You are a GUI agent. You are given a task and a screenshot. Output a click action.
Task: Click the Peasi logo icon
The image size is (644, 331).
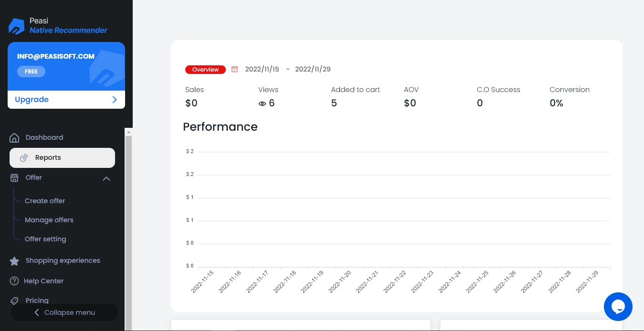point(17,26)
